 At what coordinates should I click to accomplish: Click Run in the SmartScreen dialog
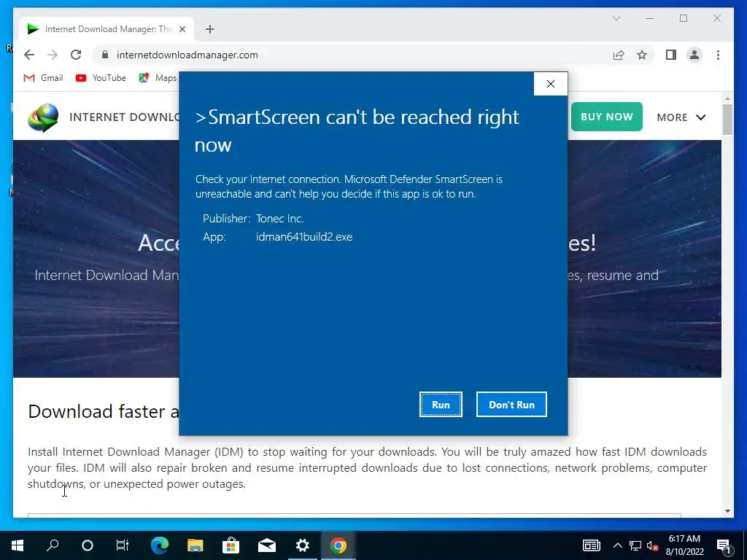point(441,404)
